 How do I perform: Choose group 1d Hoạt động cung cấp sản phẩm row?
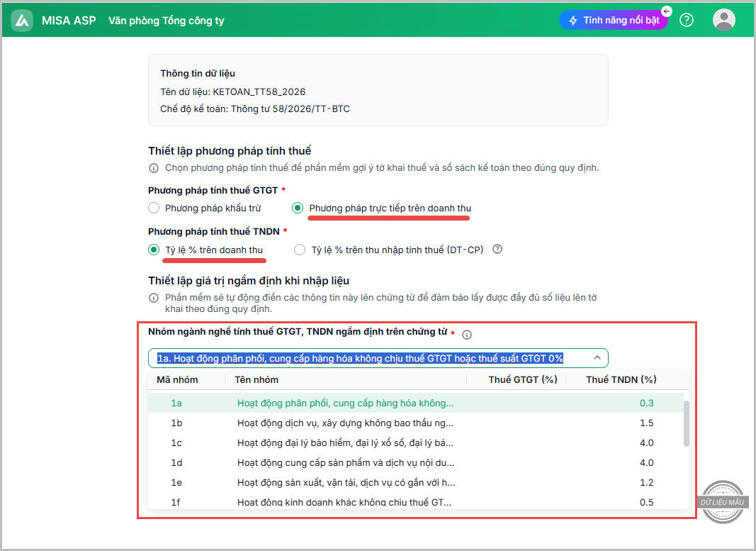pyautogui.click(x=415, y=462)
